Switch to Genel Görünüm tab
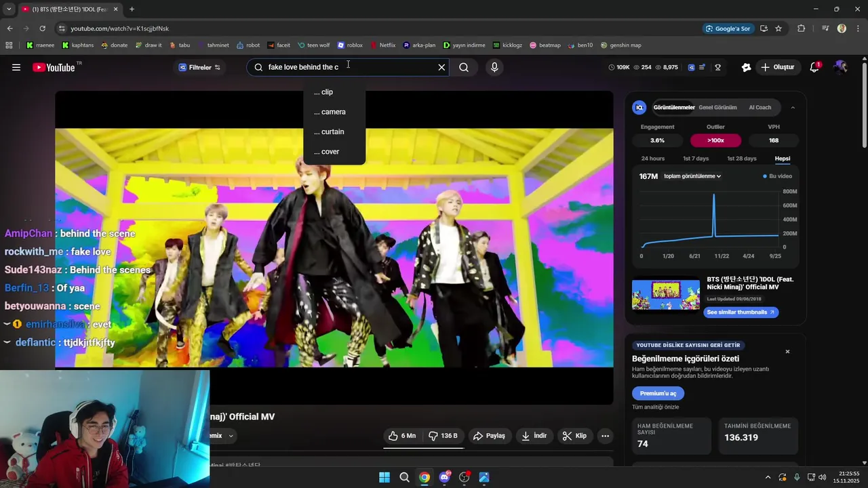868x488 pixels. [x=717, y=108]
